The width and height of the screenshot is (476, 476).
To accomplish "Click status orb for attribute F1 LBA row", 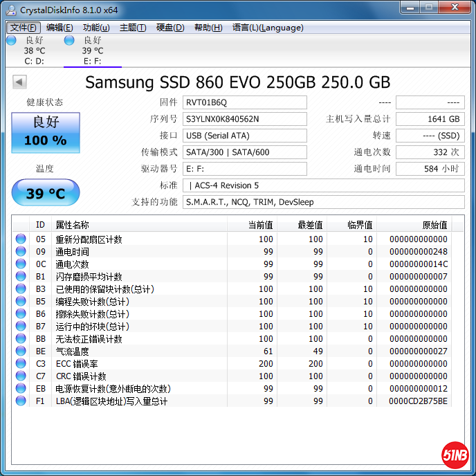I will 21,401.
